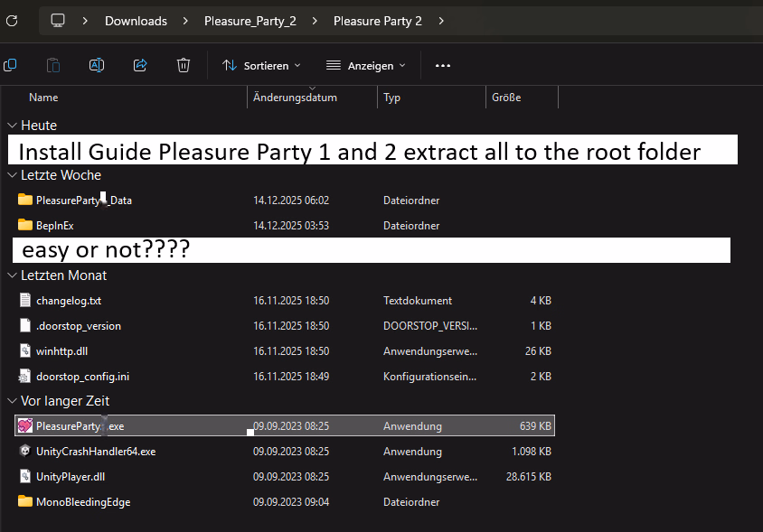Screen dimensions: 763x532
Task: Collapse the Vor langer Zeit group
Action: point(12,401)
